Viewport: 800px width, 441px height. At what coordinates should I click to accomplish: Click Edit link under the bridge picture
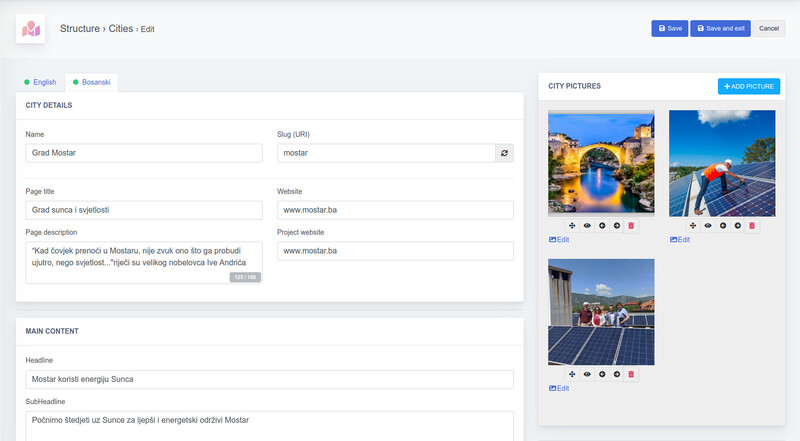(x=559, y=240)
